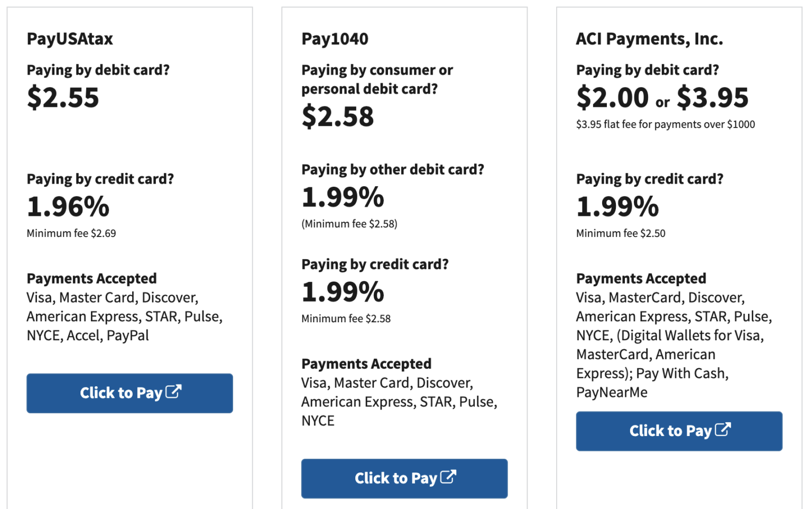The width and height of the screenshot is (812, 509).
Task: Click the Minimum fee $2.50 note under ACI Payments
Action: (621, 233)
